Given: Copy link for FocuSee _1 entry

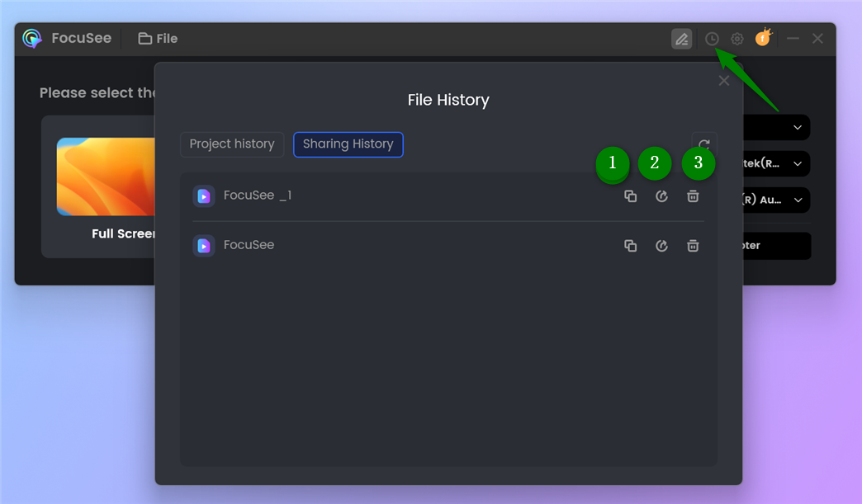Looking at the screenshot, I should pyautogui.click(x=630, y=196).
